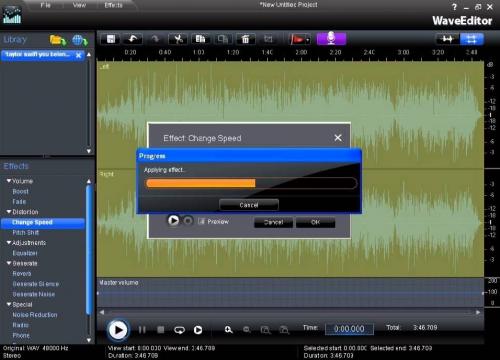The height and width of the screenshot is (360, 500).
Task: Open the import media folder icon
Action: tap(58, 40)
